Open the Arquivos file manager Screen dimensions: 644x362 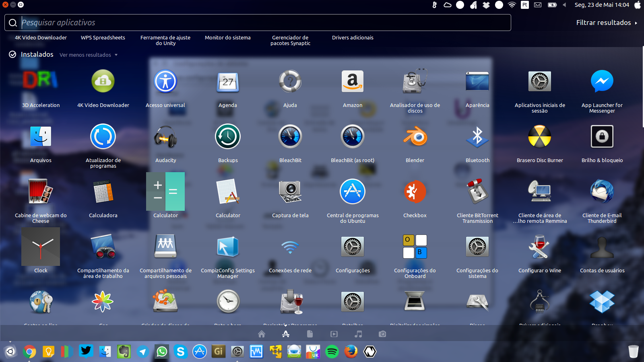point(41,136)
